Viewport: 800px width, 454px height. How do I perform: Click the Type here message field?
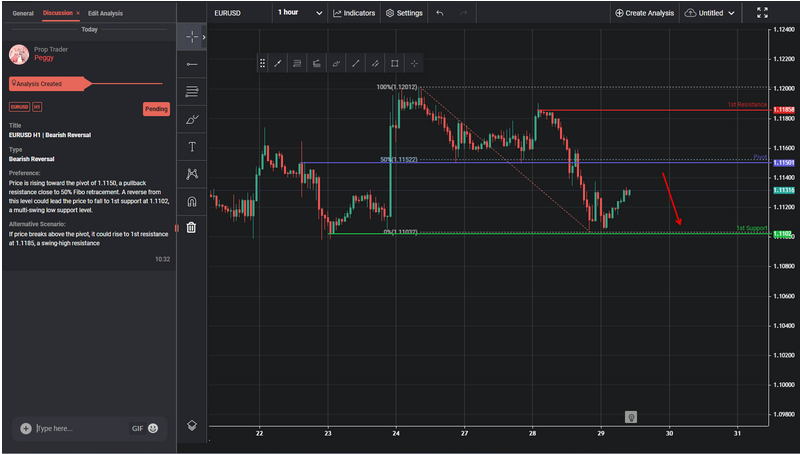point(80,428)
